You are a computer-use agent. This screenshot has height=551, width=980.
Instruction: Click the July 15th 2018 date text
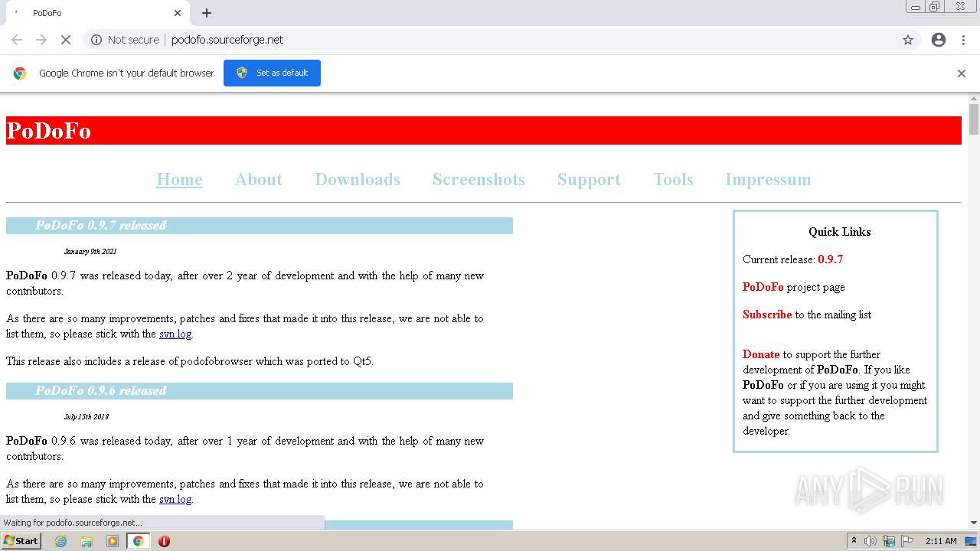tap(87, 416)
